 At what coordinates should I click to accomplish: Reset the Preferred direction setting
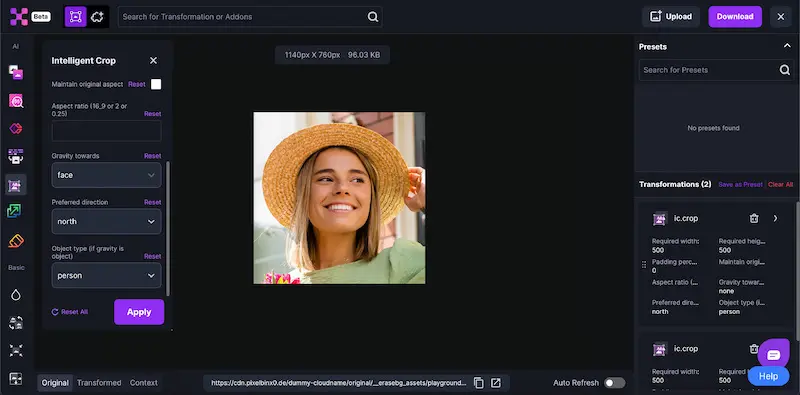153,202
